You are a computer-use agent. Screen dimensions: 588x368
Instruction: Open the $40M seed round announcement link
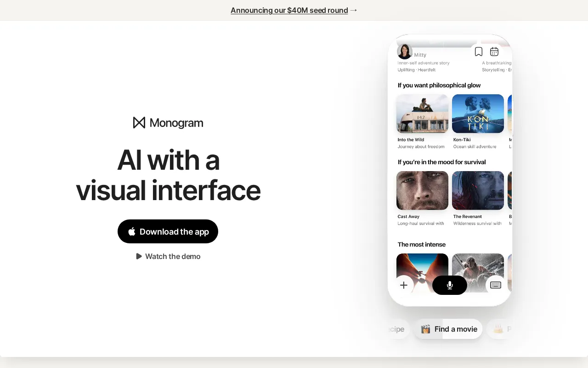click(x=289, y=10)
